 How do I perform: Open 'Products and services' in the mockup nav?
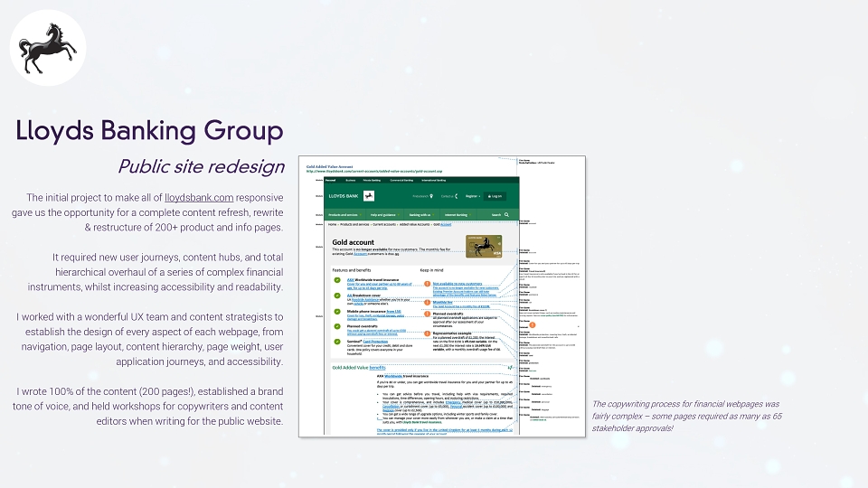point(344,215)
